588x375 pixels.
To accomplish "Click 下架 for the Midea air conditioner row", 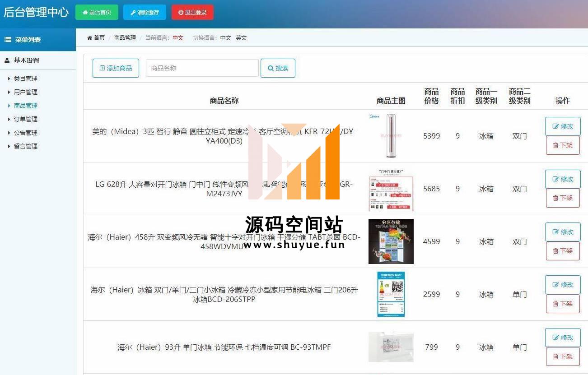I will click(563, 145).
